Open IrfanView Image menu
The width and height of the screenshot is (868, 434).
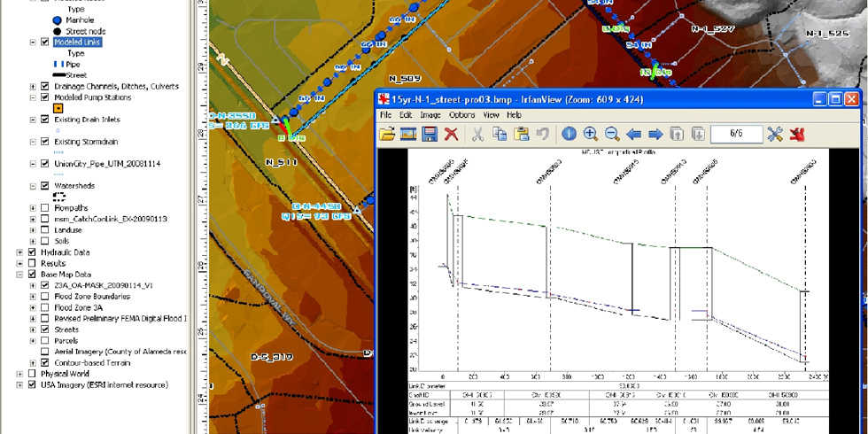[x=430, y=115]
